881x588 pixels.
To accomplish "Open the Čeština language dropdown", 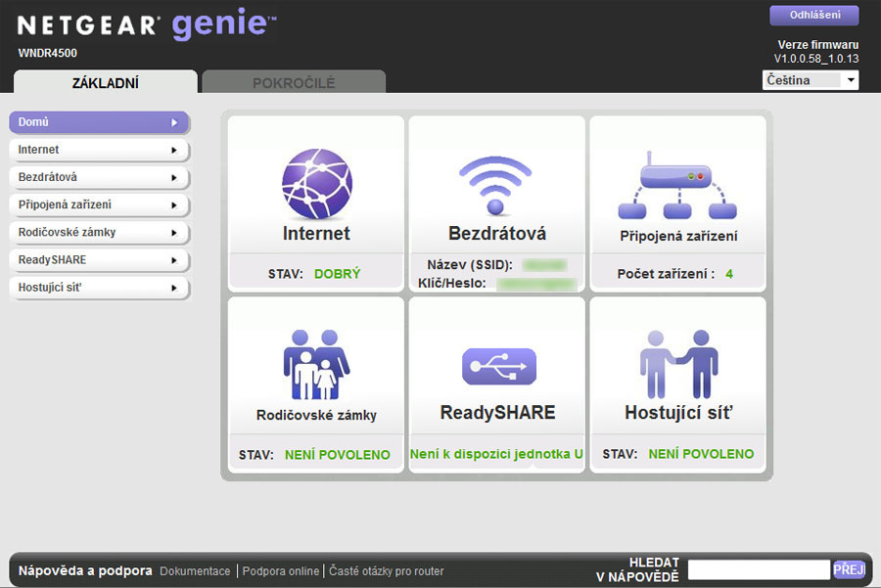I will pyautogui.click(x=811, y=80).
